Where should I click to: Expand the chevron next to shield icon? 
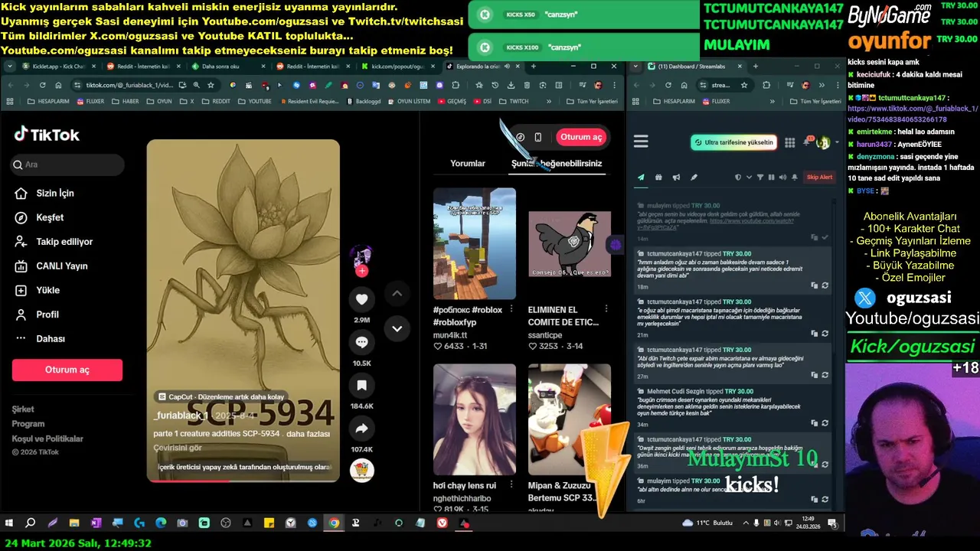(x=749, y=178)
